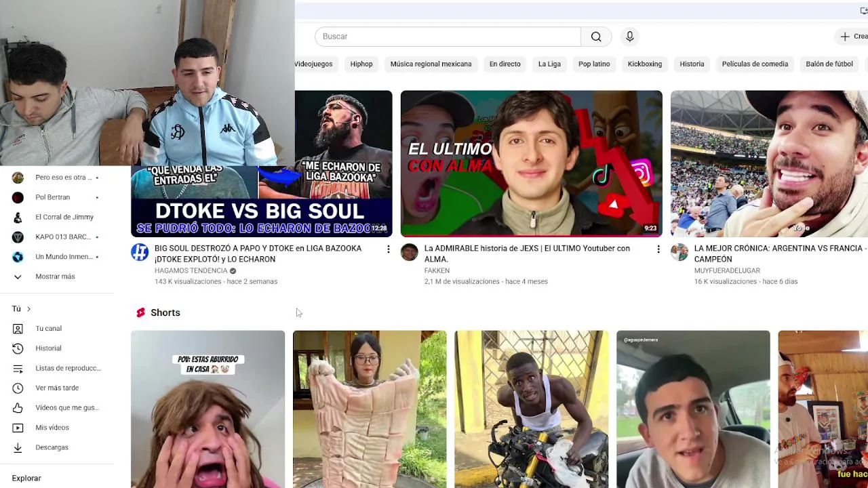
Task: Open HAGAMOS TENDENCIA channel name link
Action: (191, 270)
